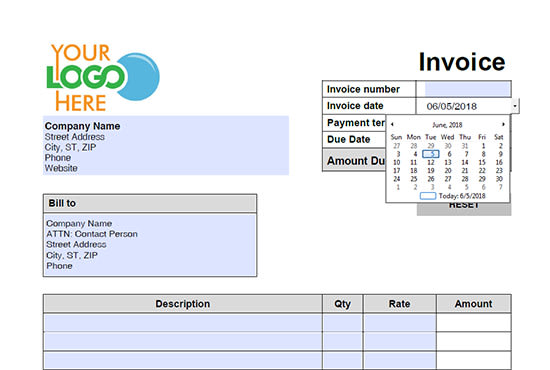Click the Description column header
This screenshot has width=550, height=370.
pos(183,304)
